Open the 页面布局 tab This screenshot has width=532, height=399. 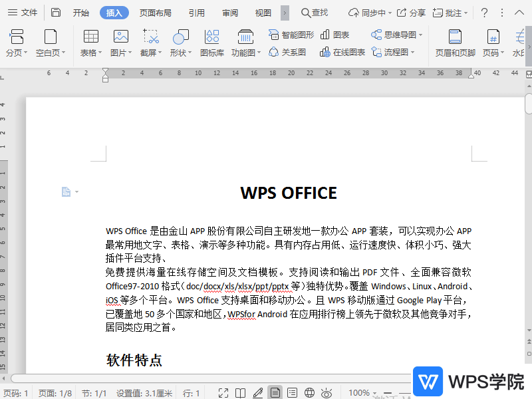coord(156,13)
